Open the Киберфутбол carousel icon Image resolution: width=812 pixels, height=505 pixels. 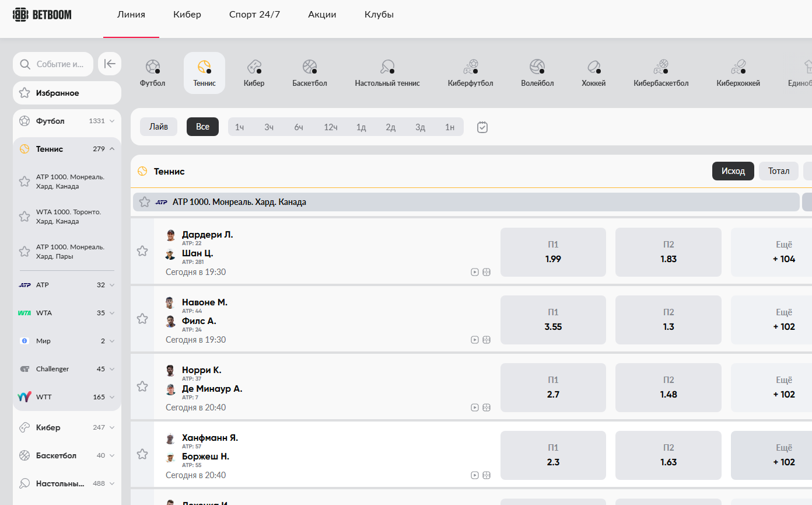click(470, 73)
